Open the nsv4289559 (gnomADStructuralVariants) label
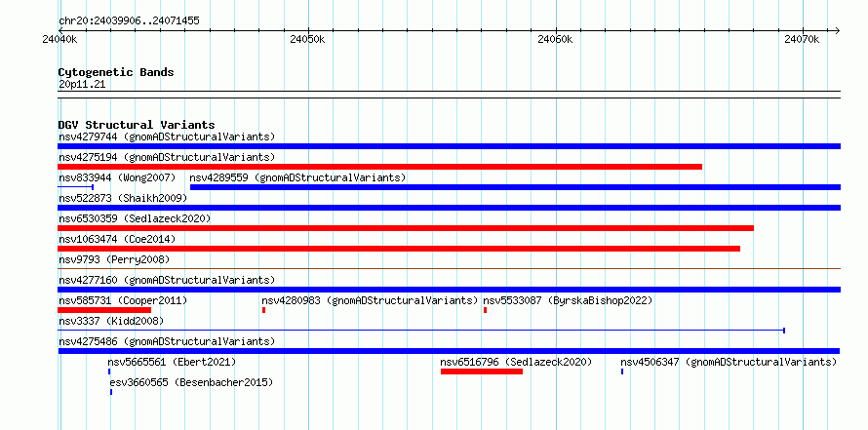868x430 pixels. [297, 177]
